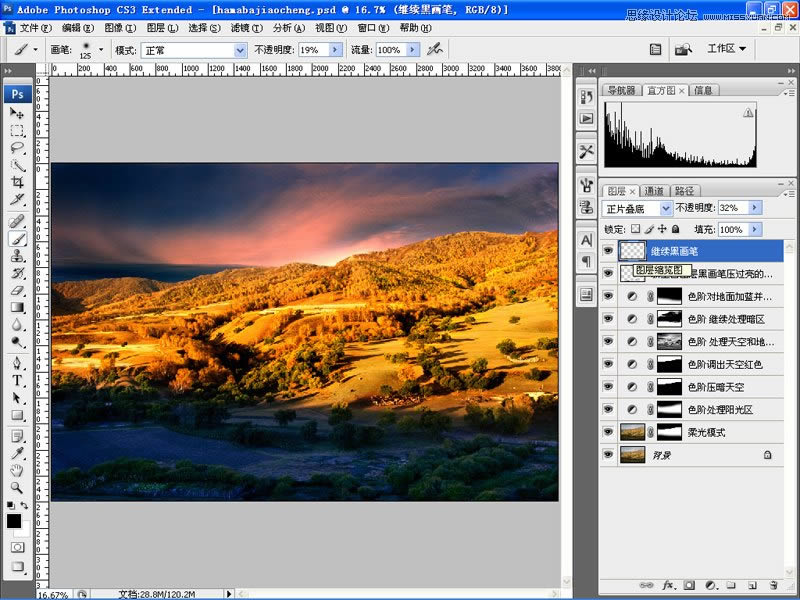Select the Move tool in the toolbox
This screenshot has height=600, width=800.
[x=17, y=114]
